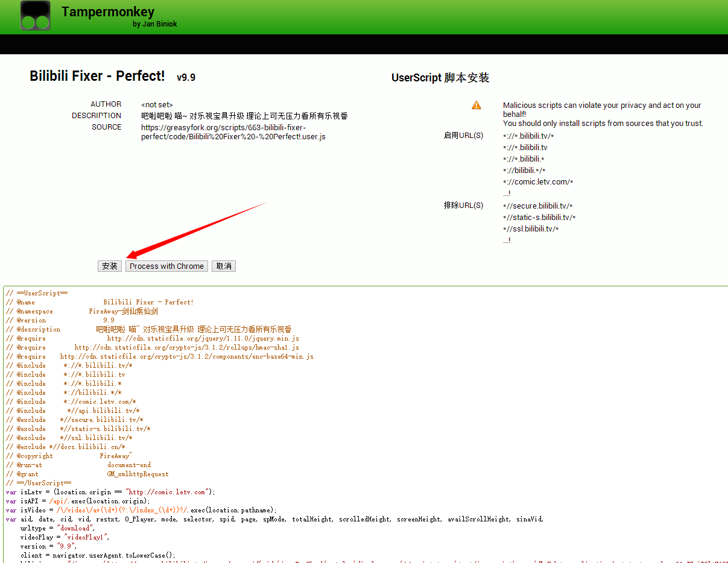Click the DESCRIPTION field label
Image resolution: width=728 pixels, height=563 pixels.
pos(97,116)
